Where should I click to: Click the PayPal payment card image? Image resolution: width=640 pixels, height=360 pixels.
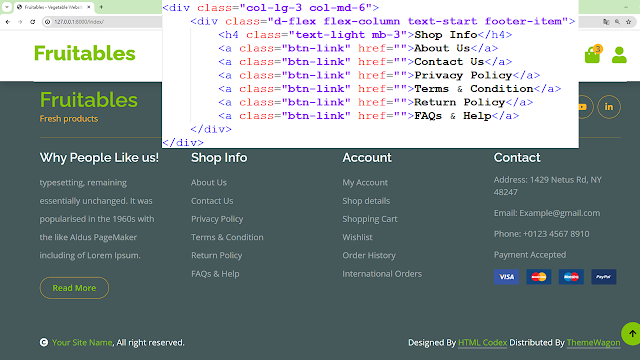[x=604, y=277]
